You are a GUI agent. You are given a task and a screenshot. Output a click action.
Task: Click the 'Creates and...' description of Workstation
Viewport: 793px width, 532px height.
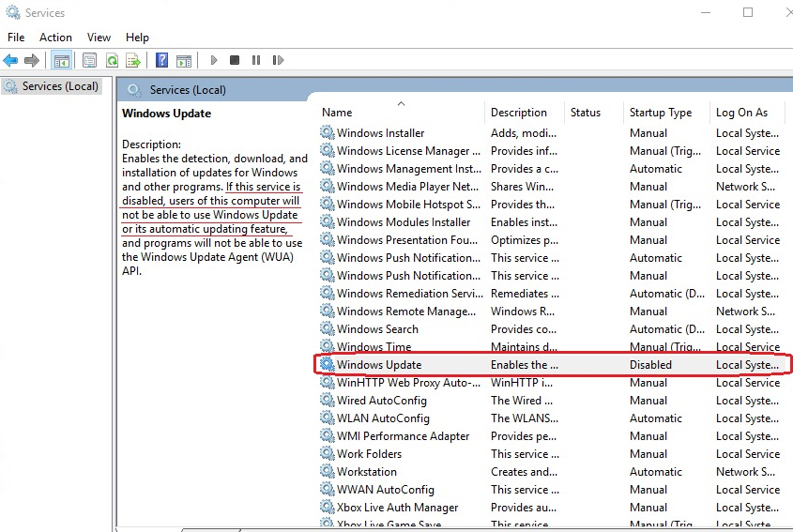pos(524,472)
